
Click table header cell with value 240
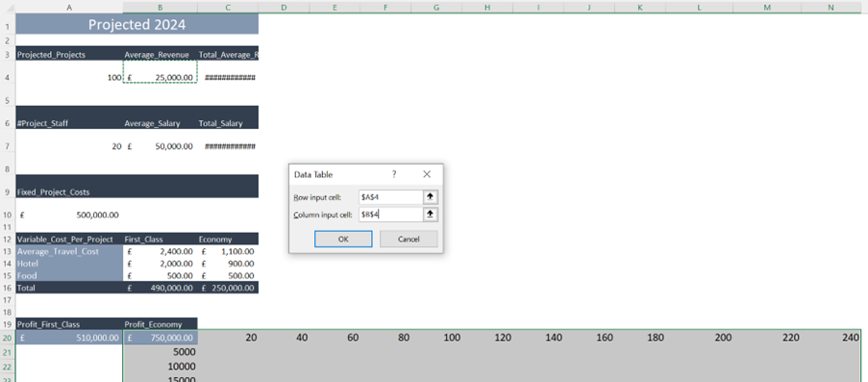(x=831, y=337)
